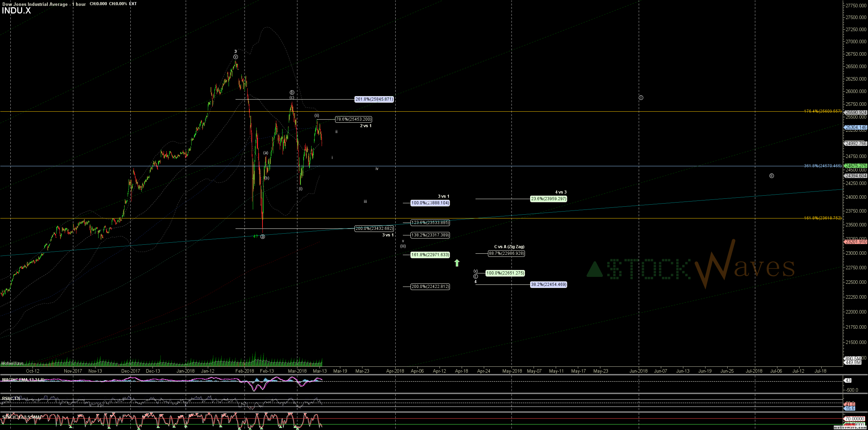Click the 176.4%(25609.557) orange line label
Viewport: 868px width, 430px height.
pyautogui.click(x=823, y=111)
